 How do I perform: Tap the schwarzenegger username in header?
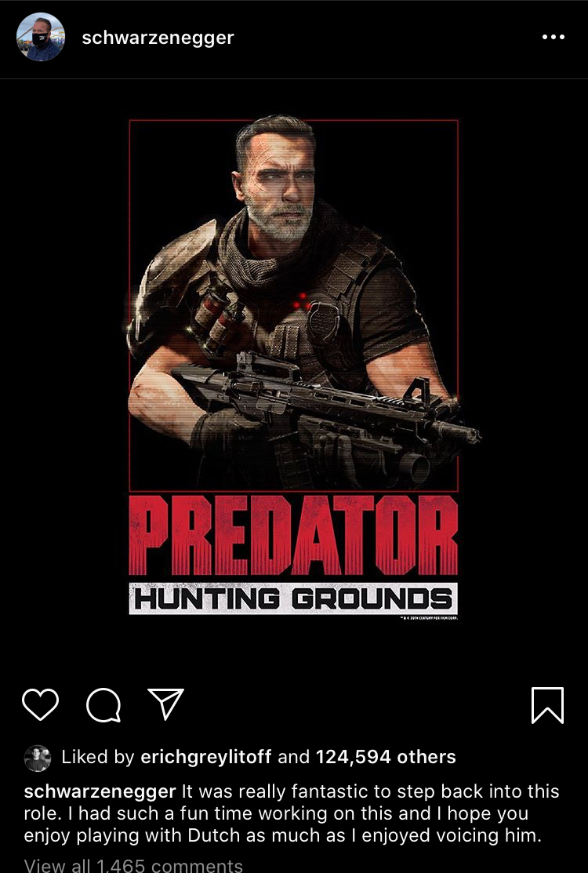pyautogui.click(x=158, y=38)
